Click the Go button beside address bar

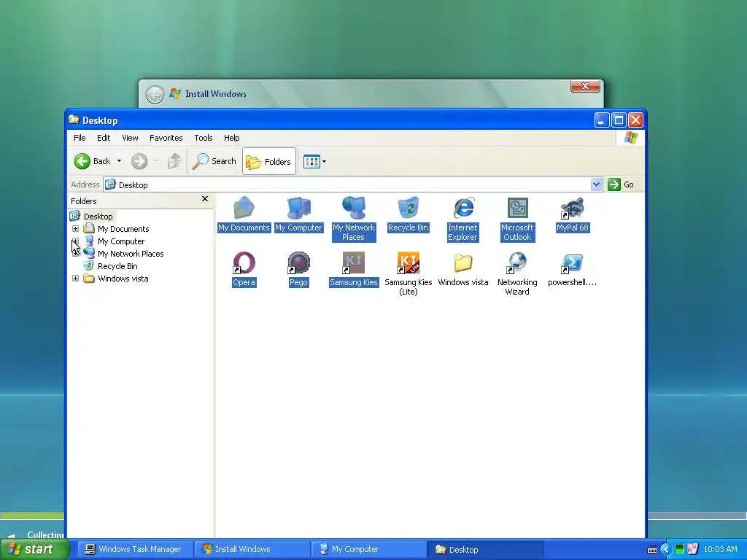(621, 184)
